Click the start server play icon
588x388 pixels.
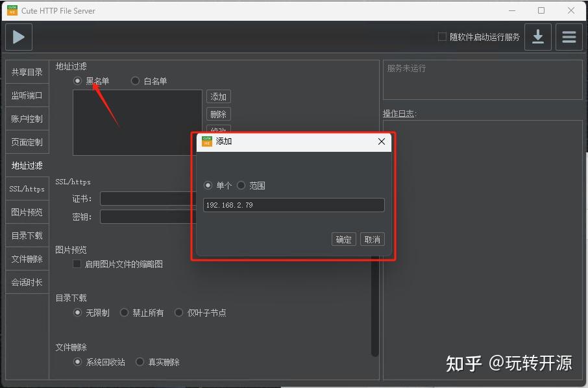point(18,37)
